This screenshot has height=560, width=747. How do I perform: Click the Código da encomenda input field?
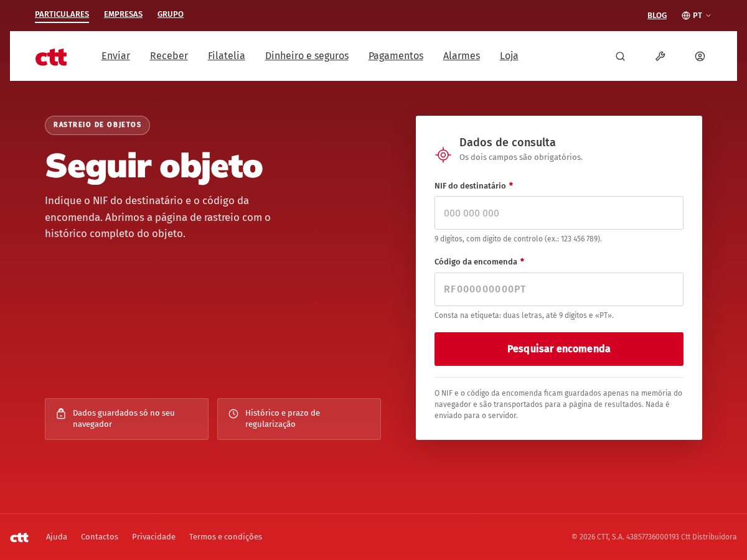(559, 289)
